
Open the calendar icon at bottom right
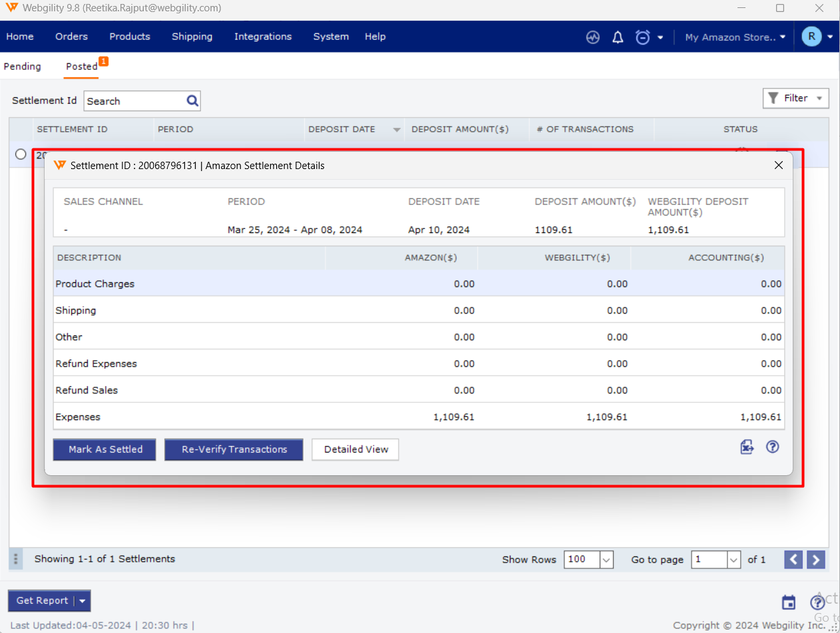789,602
